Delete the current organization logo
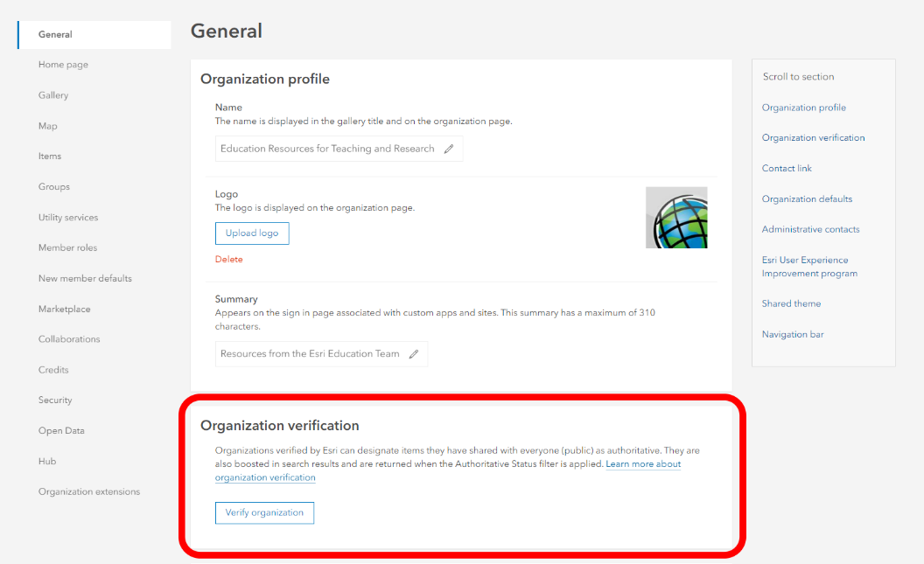 coord(228,259)
